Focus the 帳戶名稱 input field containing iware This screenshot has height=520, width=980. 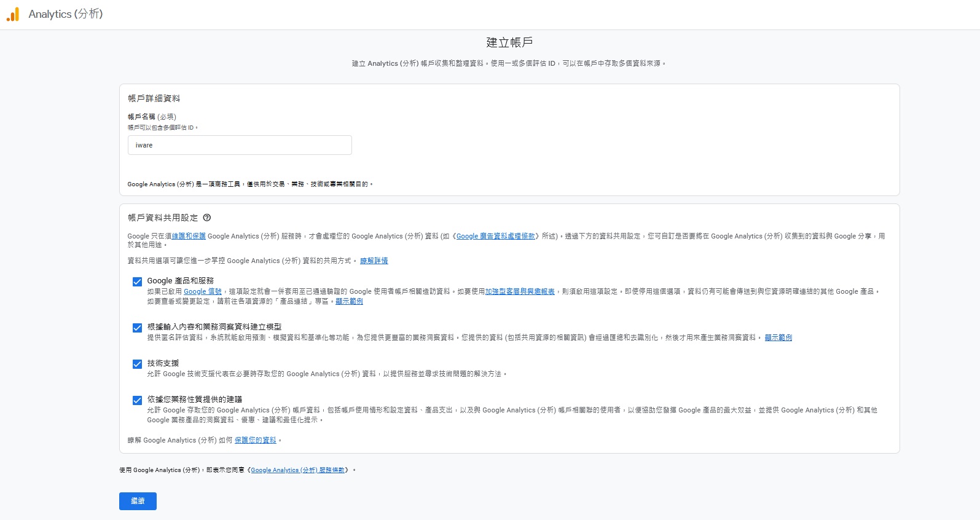click(240, 145)
